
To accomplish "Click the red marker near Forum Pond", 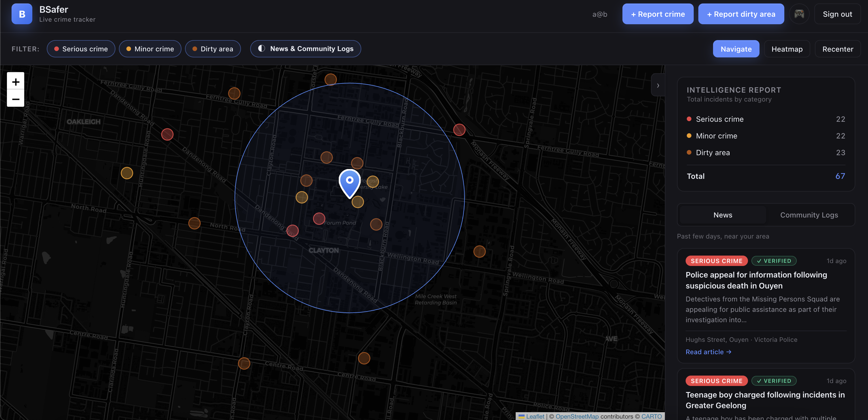I will pyautogui.click(x=319, y=219).
